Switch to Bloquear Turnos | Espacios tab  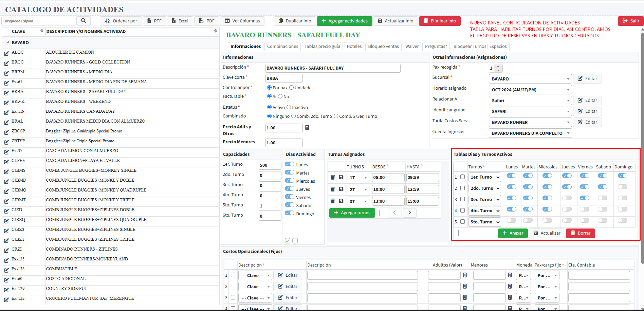(x=480, y=47)
